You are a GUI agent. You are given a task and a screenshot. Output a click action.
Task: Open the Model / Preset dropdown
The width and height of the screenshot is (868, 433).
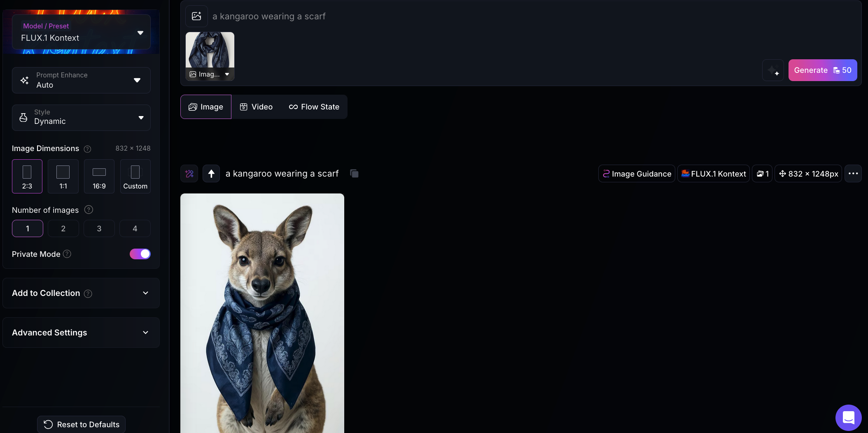(x=81, y=32)
